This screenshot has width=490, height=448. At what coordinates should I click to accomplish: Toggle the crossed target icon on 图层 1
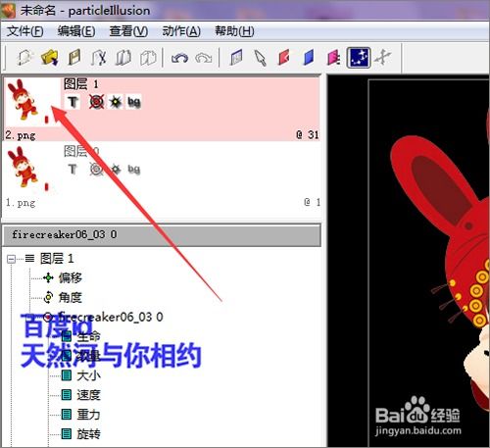tap(97, 102)
